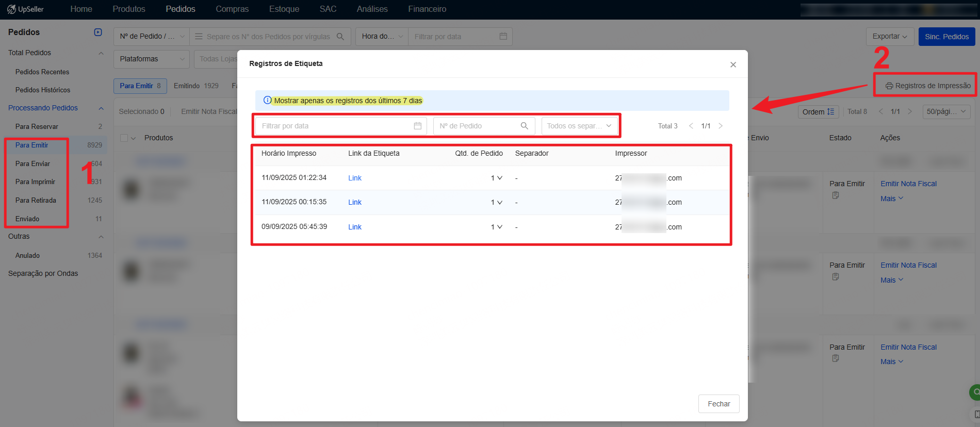Switch to the Para Emitir tab

[140, 86]
